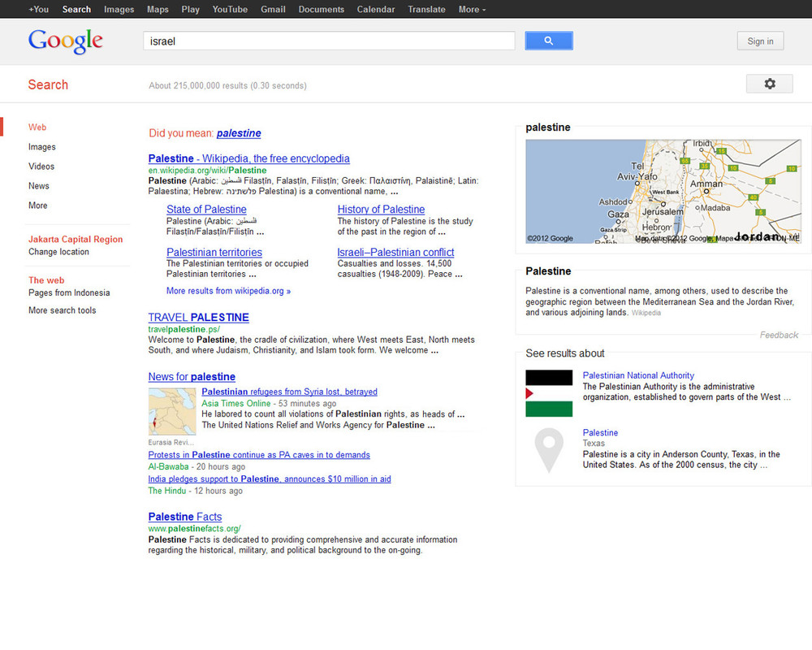
Task: Click Change location in sidebar
Action: [58, 252]
